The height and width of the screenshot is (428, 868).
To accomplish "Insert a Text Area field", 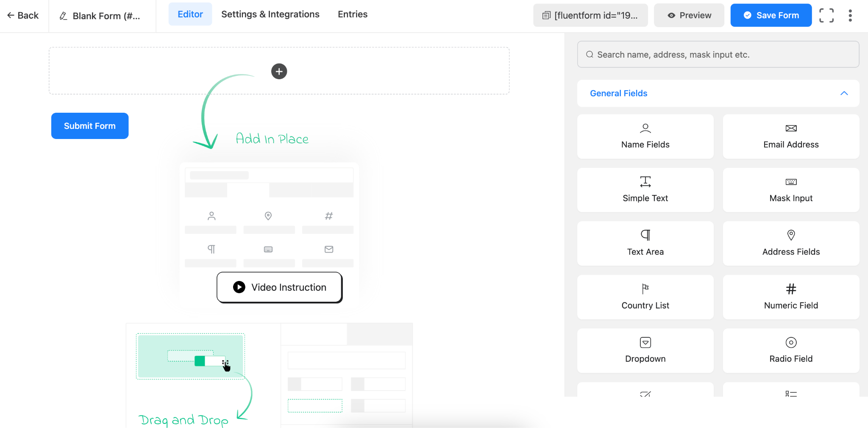I will pyautogui.click(x=645, y=243).
